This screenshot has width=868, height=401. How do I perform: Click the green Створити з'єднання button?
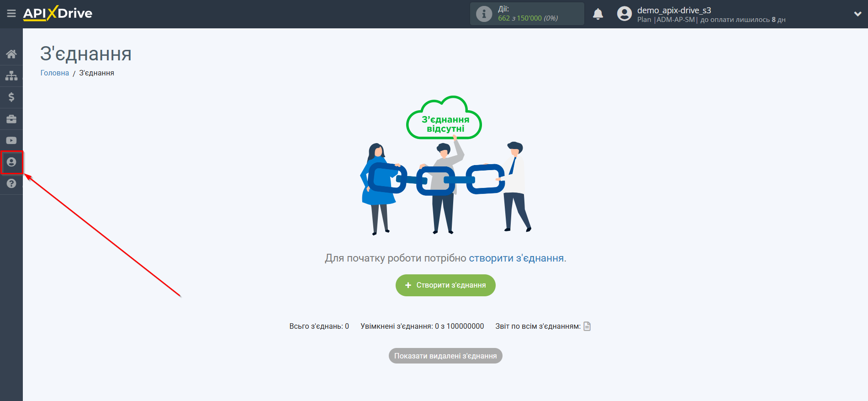[x=445, y=285]
